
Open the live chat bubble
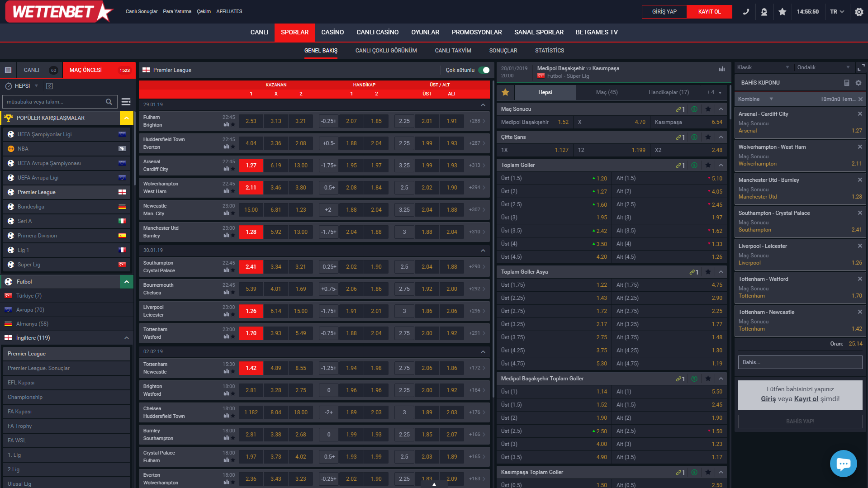(843, 463)
